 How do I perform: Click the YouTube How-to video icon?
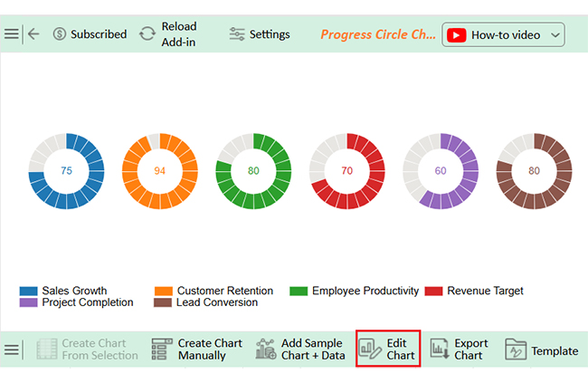click(457, 35)
